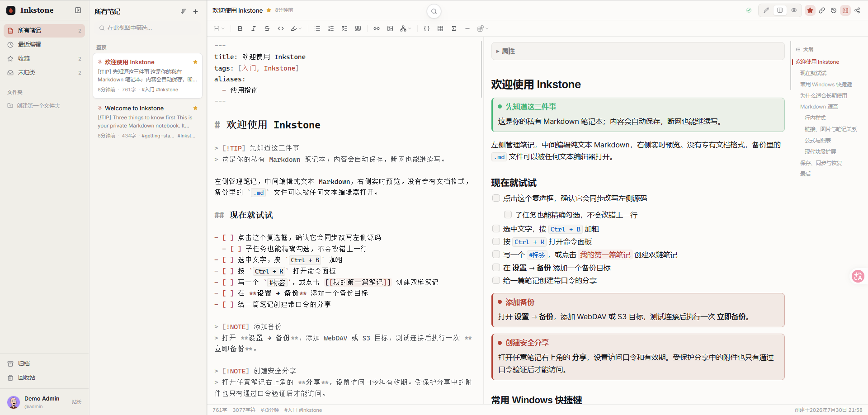Focus the 在此视图中筛选 filter field
Viewport: 868px width, 415px height.
coord(148,28)
